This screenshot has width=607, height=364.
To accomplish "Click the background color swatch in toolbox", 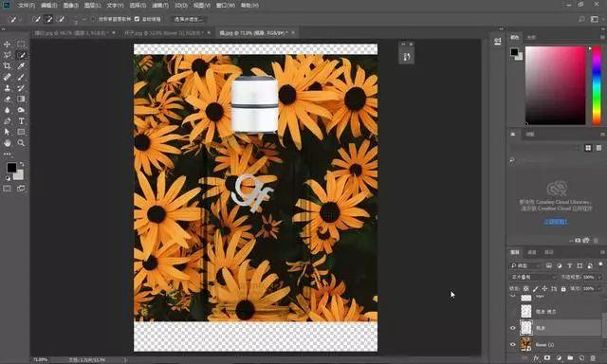I will pos(19,176).
